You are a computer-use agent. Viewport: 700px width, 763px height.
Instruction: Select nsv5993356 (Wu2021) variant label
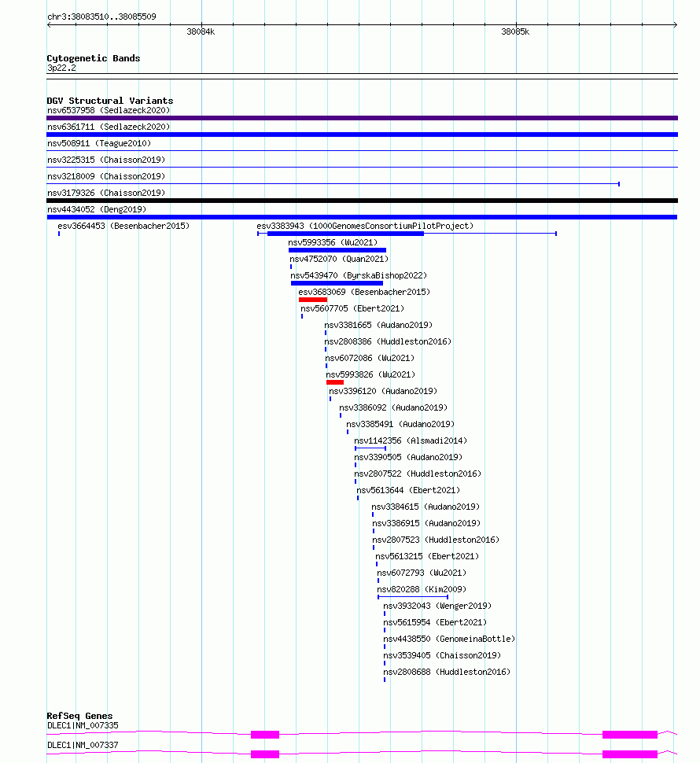coord(333,243)
